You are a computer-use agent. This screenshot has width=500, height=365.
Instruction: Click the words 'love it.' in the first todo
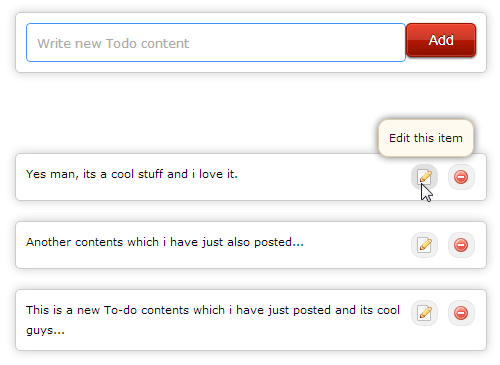click(x=218, y=174)
